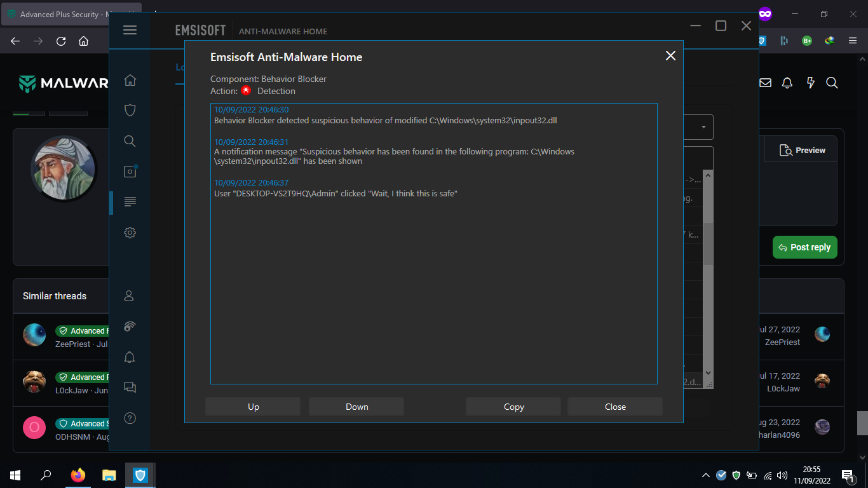Open the ZeePriest thread avatar in Similar threads
Screen dimensions: 868x488
point(34,334)
